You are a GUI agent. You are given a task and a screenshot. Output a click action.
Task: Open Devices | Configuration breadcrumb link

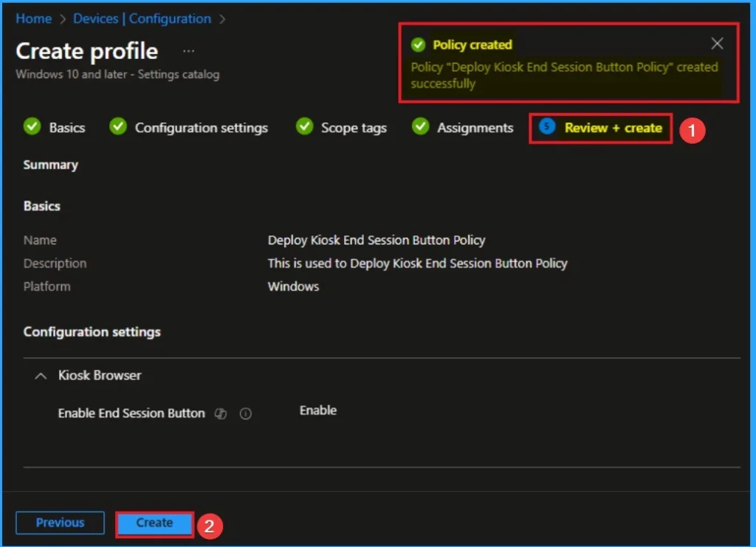(x=142, y=18)
